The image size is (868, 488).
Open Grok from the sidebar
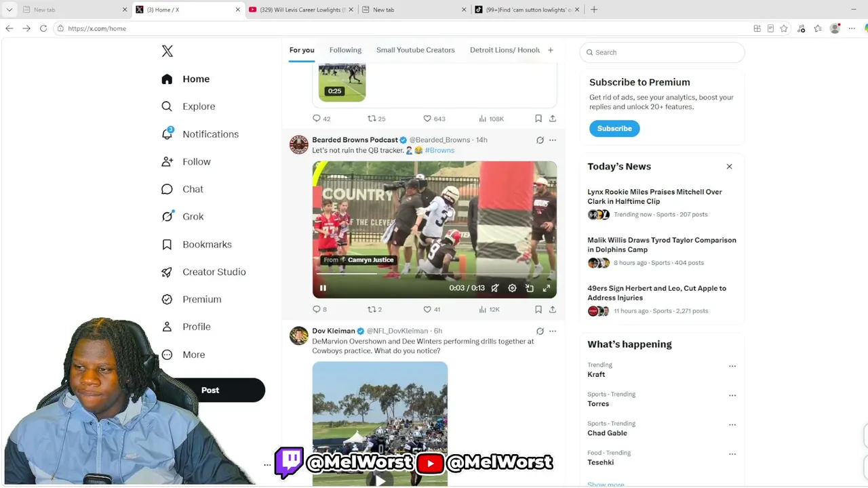pos(182,217)
